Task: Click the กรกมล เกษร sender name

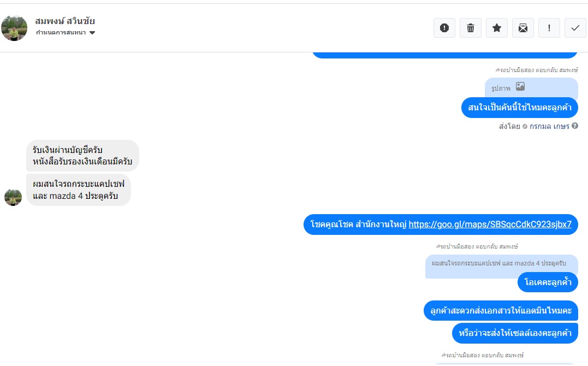Action: [x=549, y=126]
